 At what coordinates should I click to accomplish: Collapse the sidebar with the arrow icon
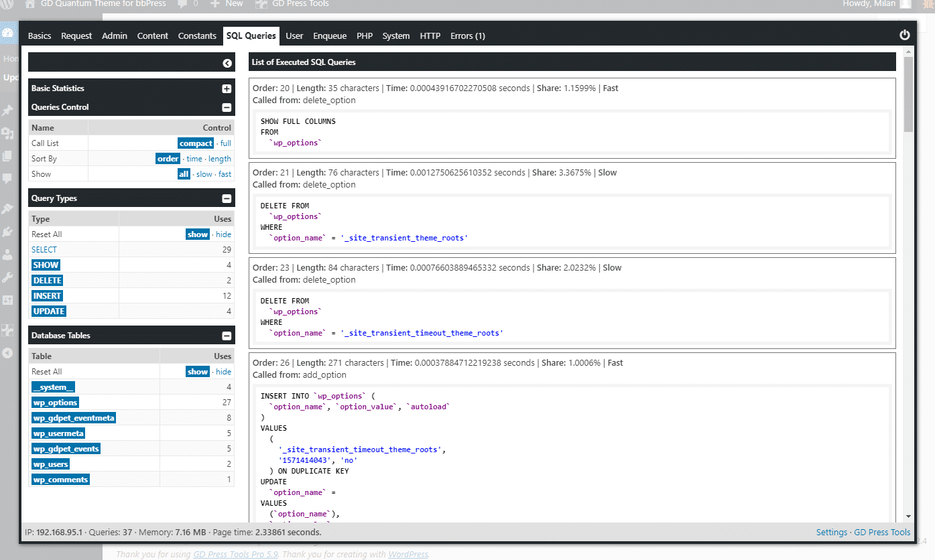(x=227, y=63)
